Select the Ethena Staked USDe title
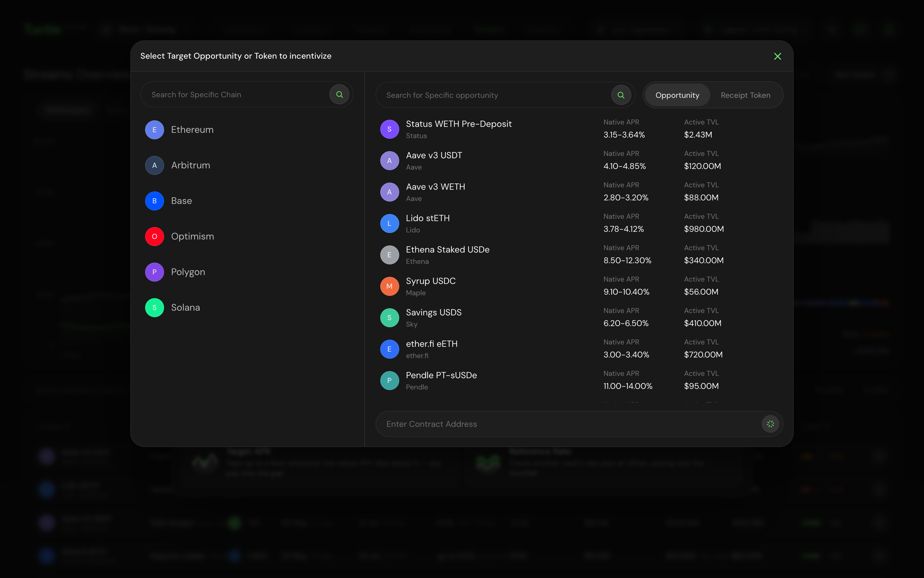The image size is (924, 578). pos(447,249)
